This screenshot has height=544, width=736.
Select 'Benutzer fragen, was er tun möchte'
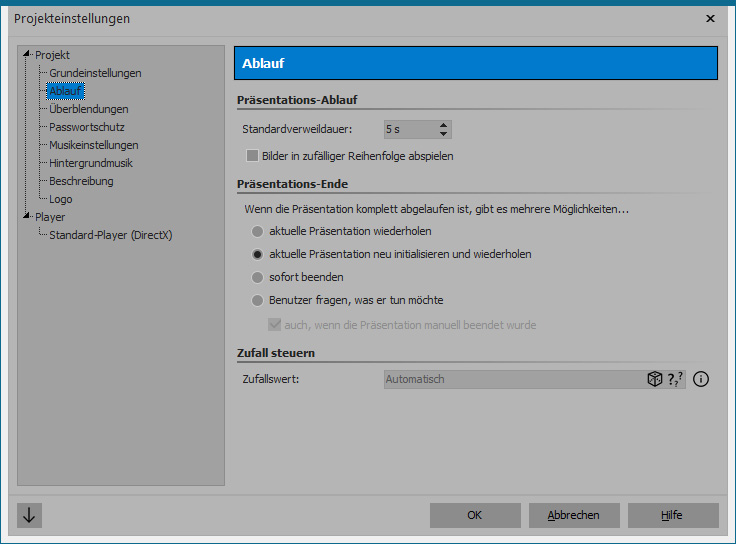259,300
